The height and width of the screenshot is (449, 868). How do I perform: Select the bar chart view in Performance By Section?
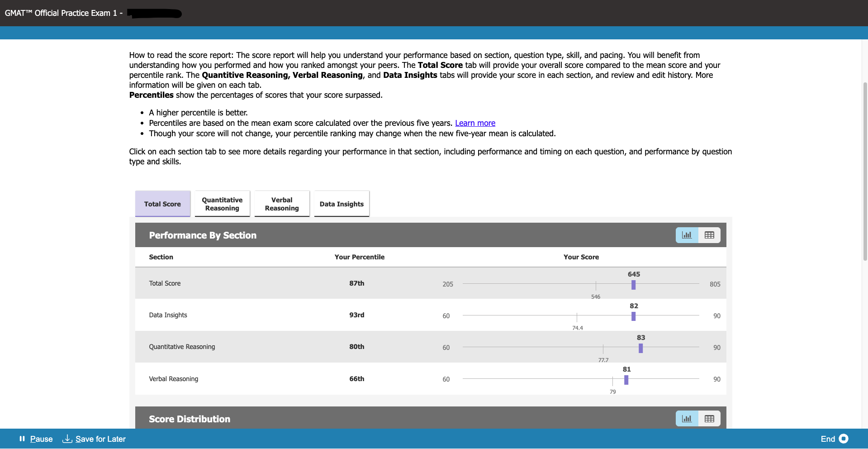686,235
